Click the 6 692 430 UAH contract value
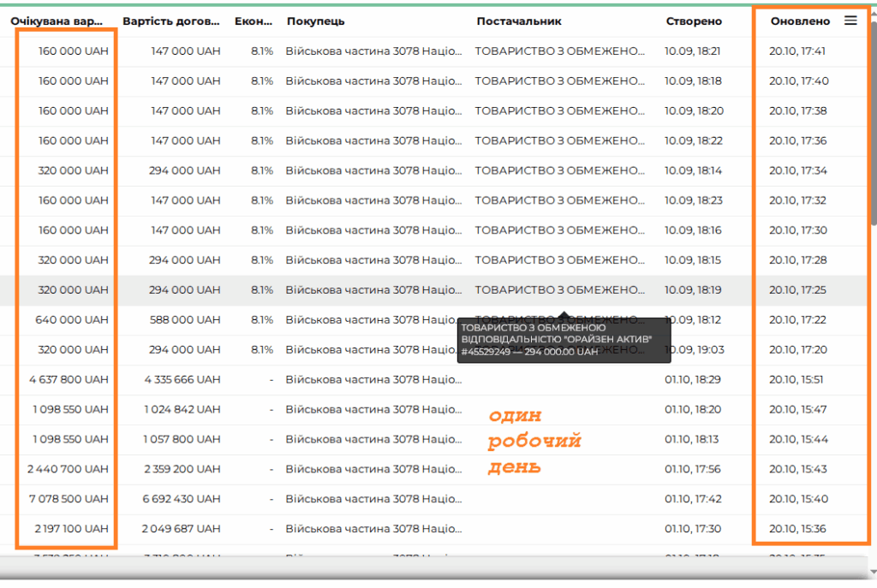This screenshot has height=588, width=877. point(182,499)
